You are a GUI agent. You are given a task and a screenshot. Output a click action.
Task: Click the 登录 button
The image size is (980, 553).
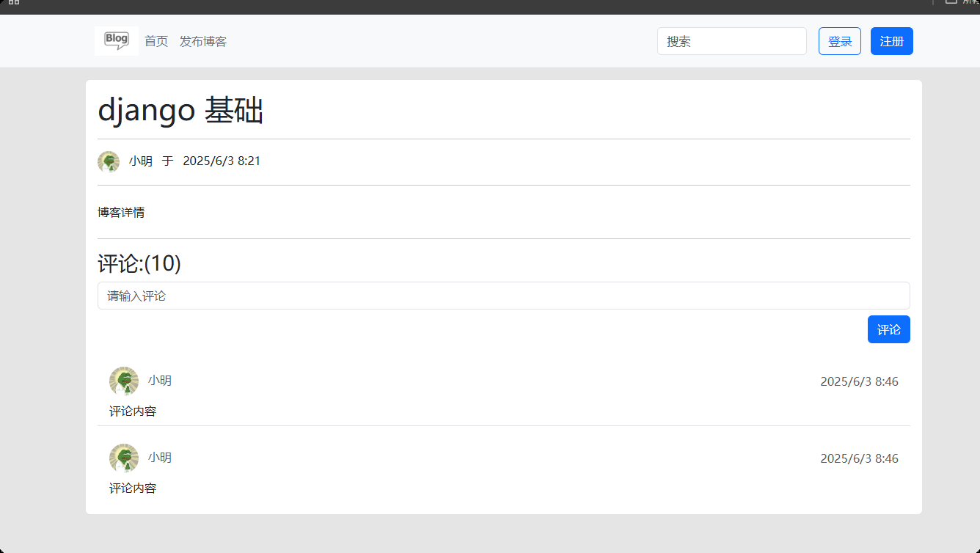pos(840,41)
